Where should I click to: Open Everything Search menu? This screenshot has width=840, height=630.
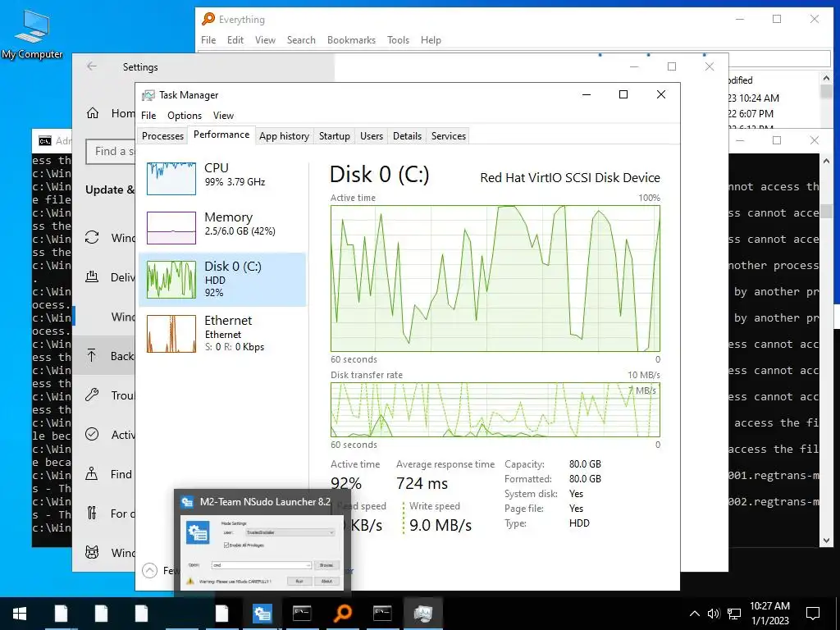click(x=301, y=40)
